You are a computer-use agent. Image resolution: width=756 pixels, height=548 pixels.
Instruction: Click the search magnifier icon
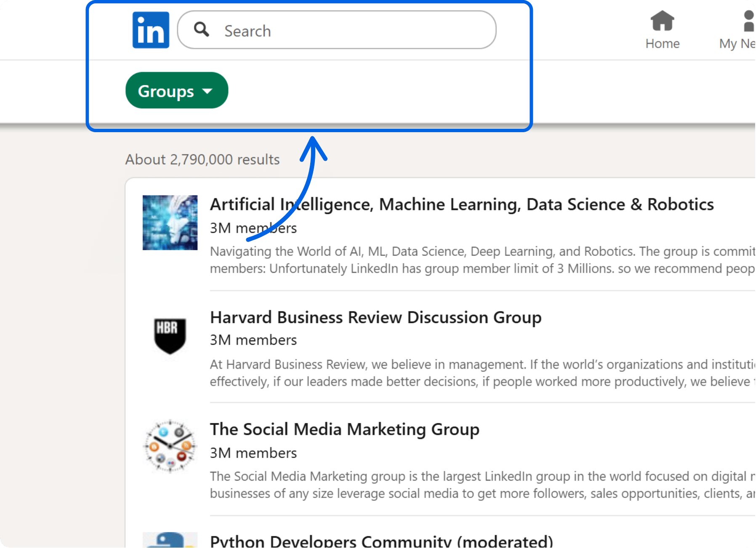[201, 29]
